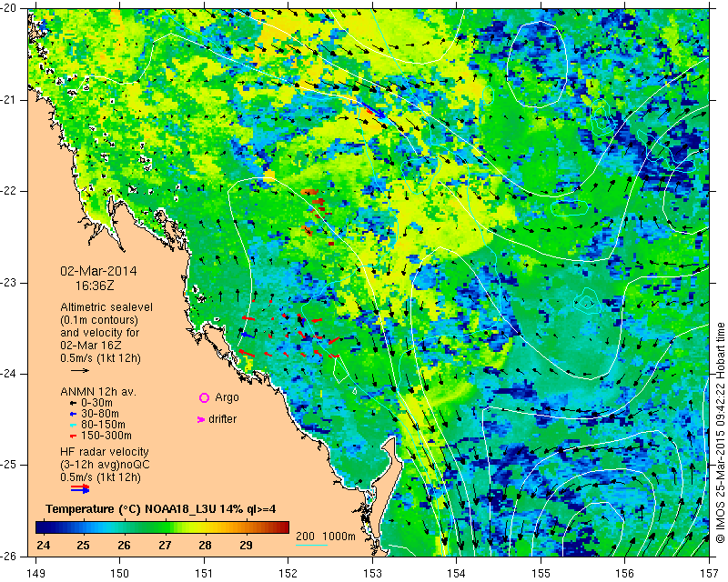Click the '-21' latitude axis label
The height and width of the screenshot is (582, 728).
(x=9, y=100)
